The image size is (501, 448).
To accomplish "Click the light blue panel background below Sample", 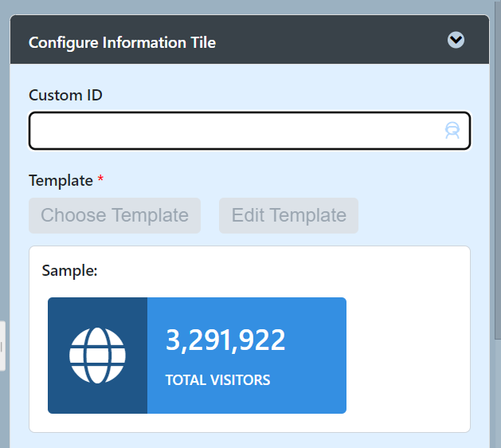I will point(239,440).
